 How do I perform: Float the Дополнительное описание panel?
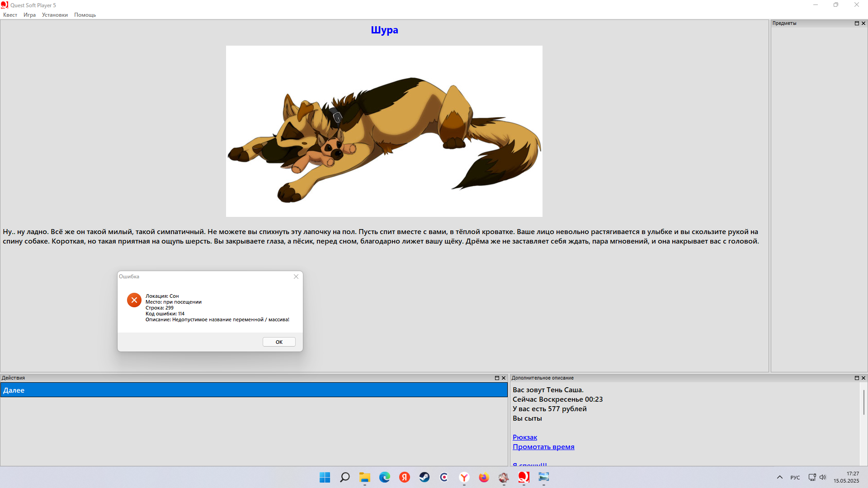[x=857, y=378]
